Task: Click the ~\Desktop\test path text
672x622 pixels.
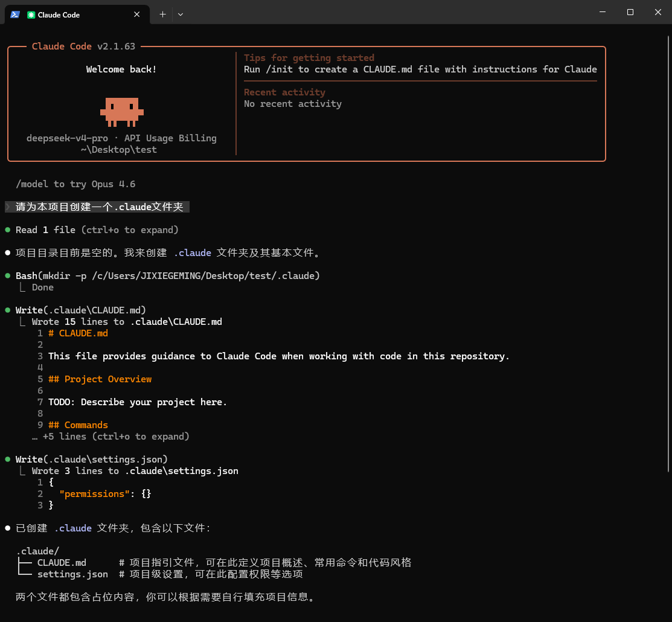Action: [119, 150]
